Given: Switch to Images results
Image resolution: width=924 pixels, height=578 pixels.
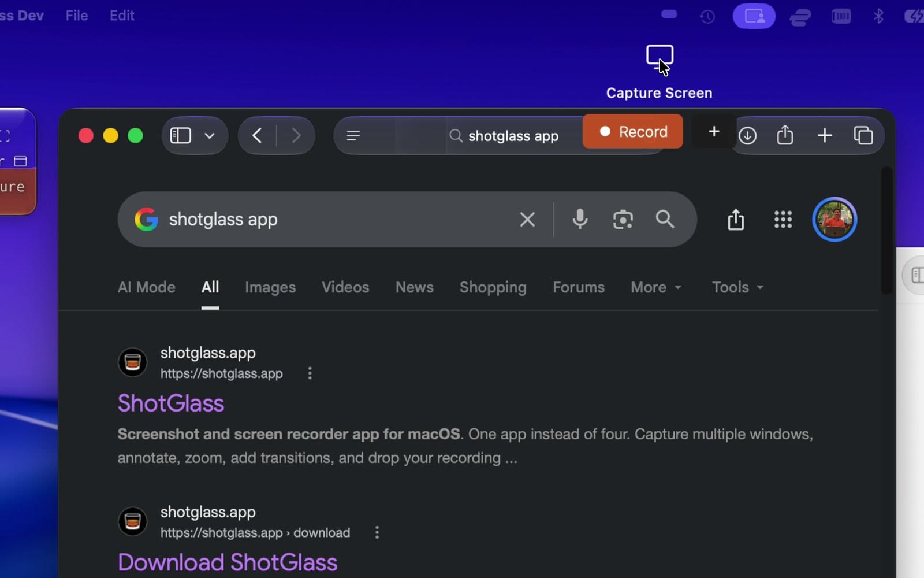Looking at the screenshot, I should (x=270, y=287).
